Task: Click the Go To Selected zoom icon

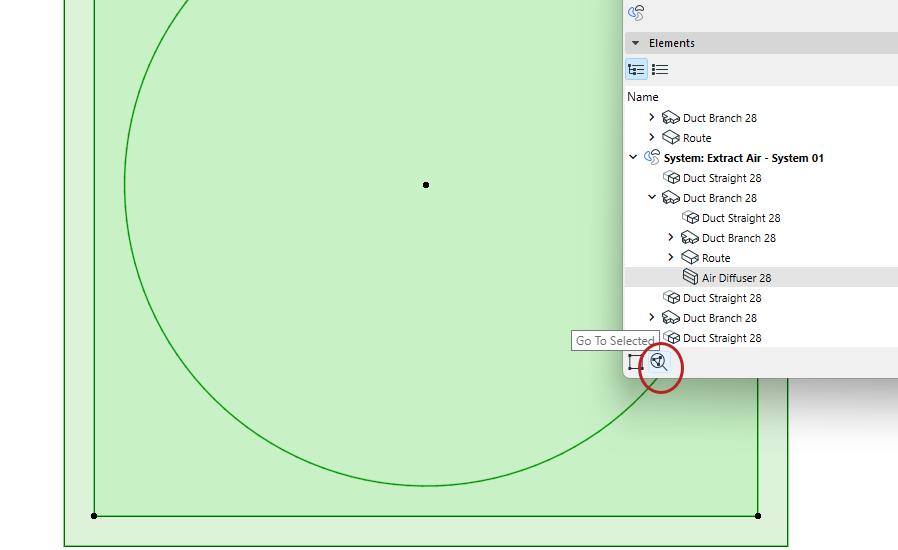Action: 659,362
